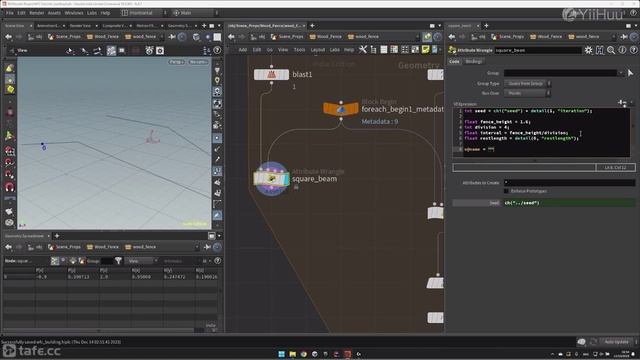Click the VEXpression editor options icon
640x360 pixels.
(622, 102)
